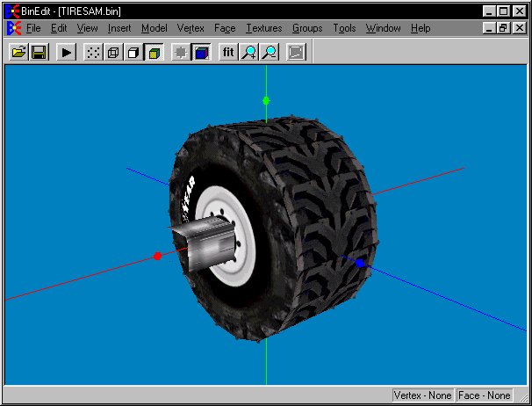Expand the Tools dropdown menu

tap(344, 28)
